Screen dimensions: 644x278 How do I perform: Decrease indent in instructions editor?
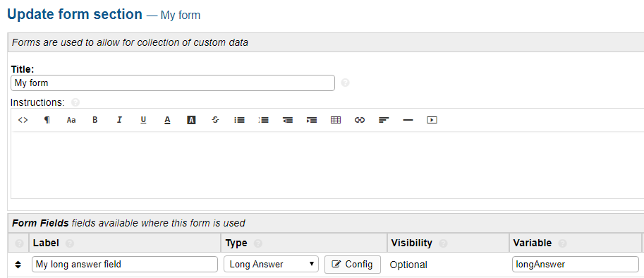point(288,120)
